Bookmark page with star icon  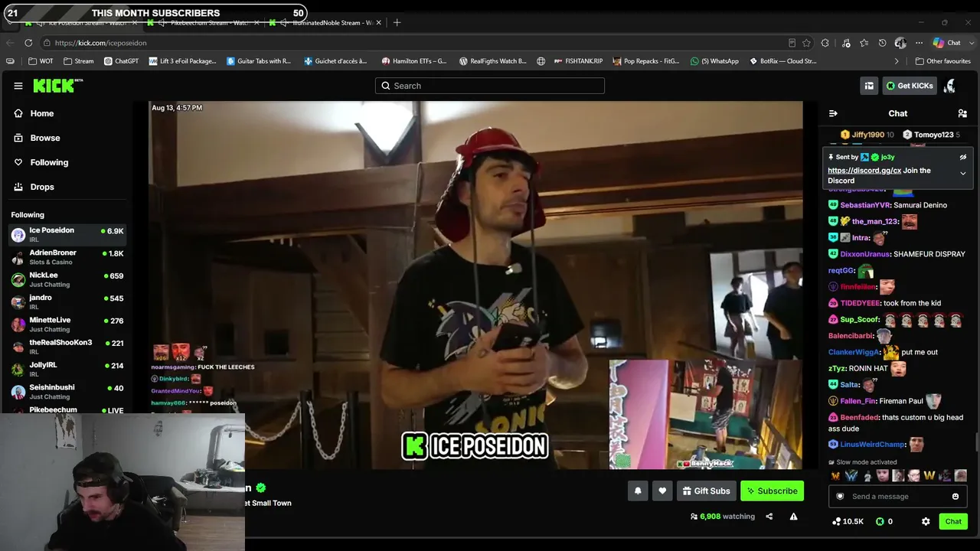pos(806,43)
